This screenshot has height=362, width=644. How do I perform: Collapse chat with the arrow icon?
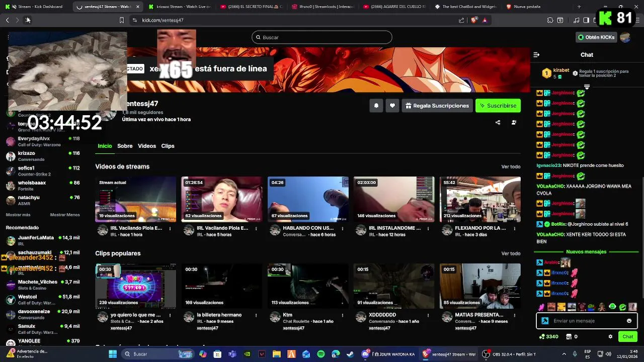[536, 55]
